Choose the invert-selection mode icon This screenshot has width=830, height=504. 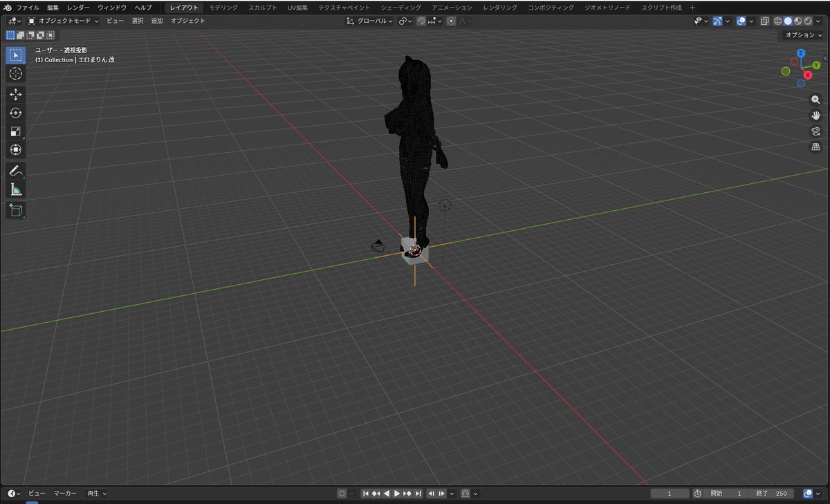click(41, 35)
